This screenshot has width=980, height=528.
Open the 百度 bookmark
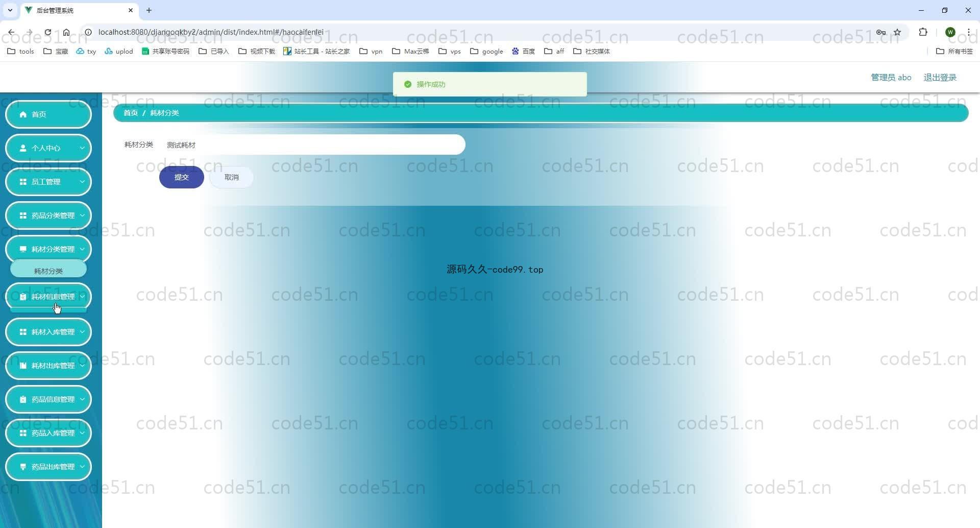(x=524, y=51)
